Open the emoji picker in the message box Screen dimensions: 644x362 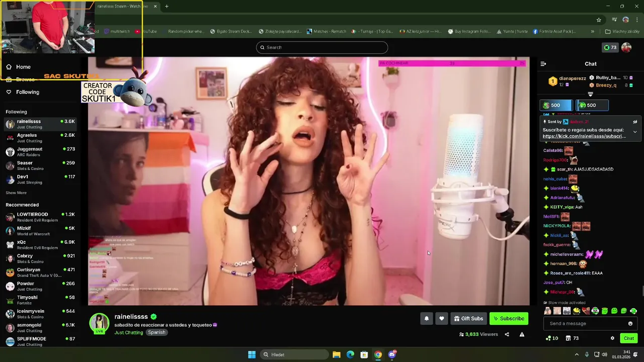(630, 323)
